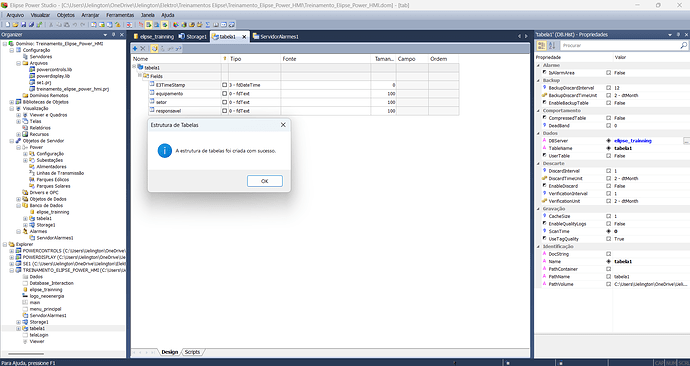
Task: Click the highlighted table structure icon in editor toolbar
Action: (154, 48)
